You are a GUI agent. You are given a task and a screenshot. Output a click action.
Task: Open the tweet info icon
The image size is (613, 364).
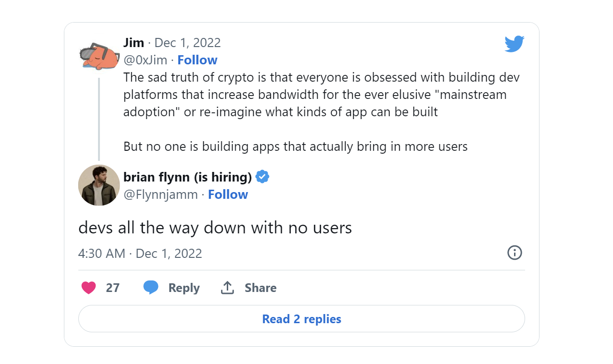click(x=515, y=253)
